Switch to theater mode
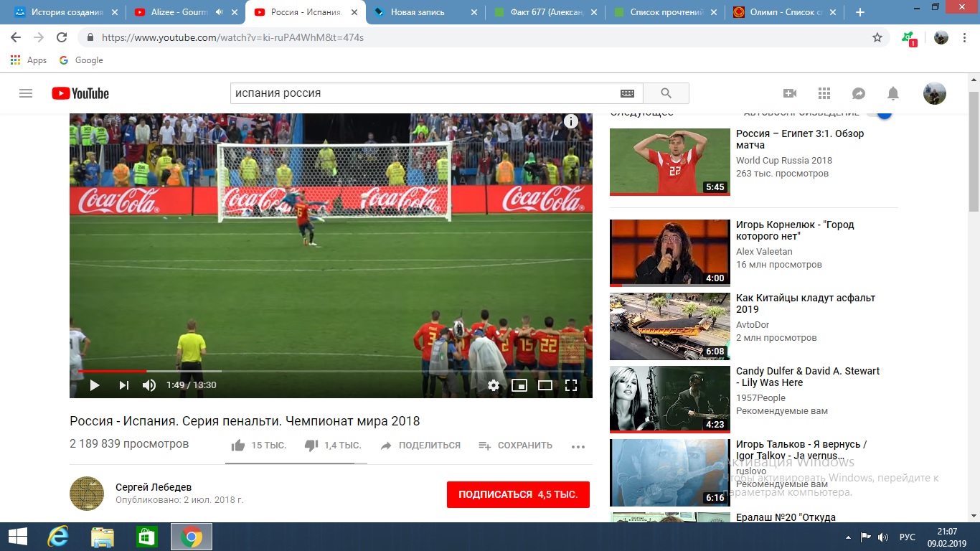980x551 pixels. coord(545,385)
